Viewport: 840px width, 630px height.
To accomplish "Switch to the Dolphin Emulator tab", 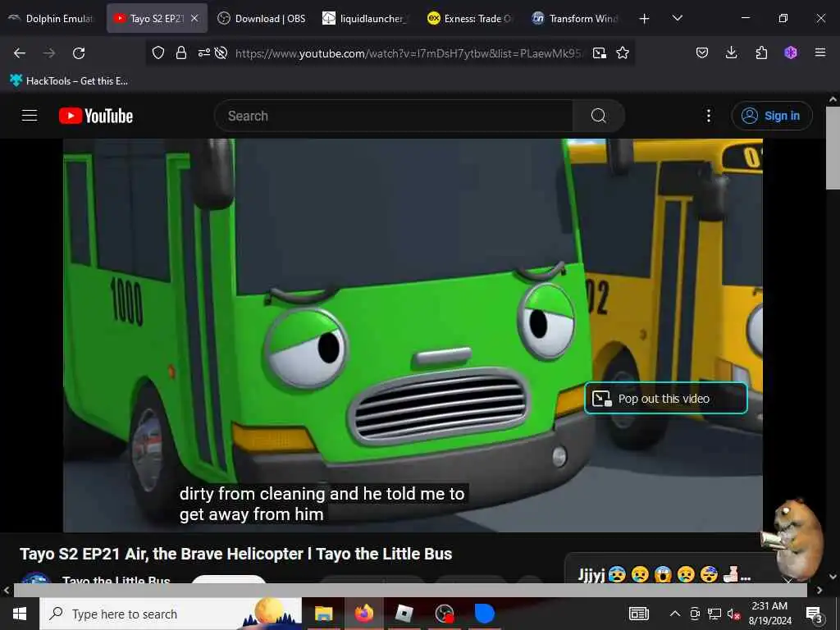I will tap(52, 18).
